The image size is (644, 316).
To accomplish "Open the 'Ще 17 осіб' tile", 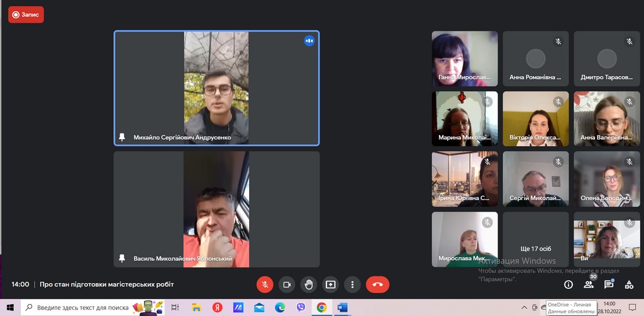I will [x=535, y=239].
